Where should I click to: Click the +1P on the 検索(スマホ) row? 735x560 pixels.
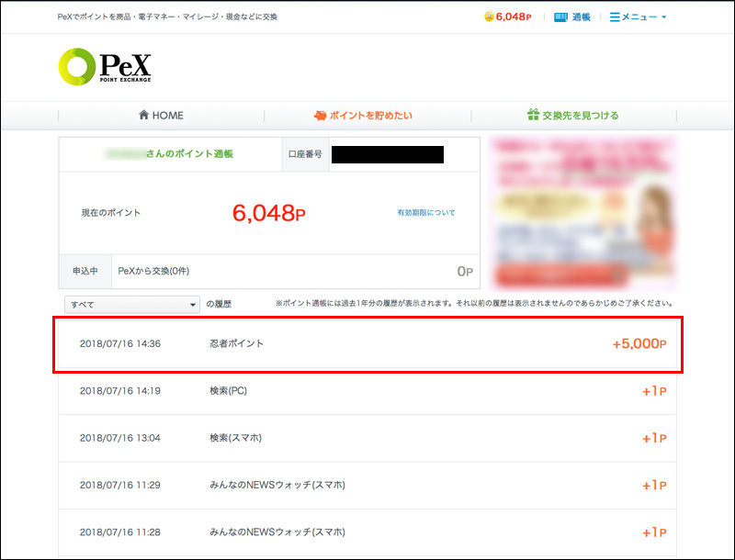654,438
